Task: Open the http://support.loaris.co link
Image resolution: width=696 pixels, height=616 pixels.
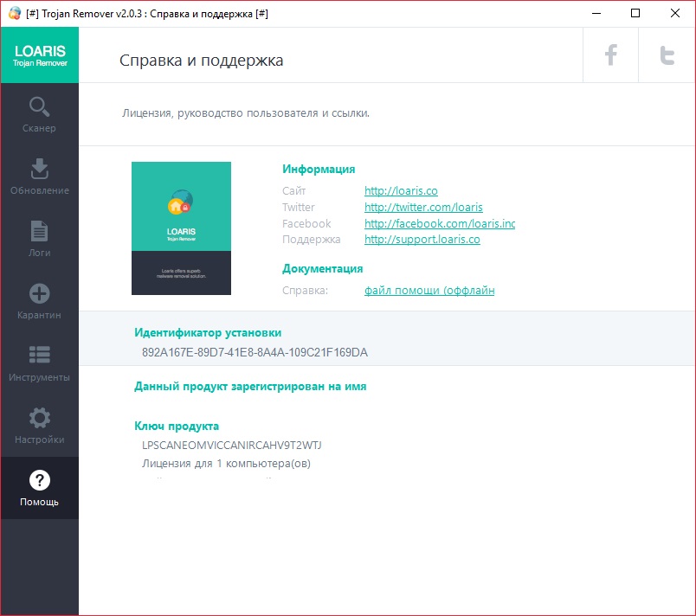Action: 422,240
